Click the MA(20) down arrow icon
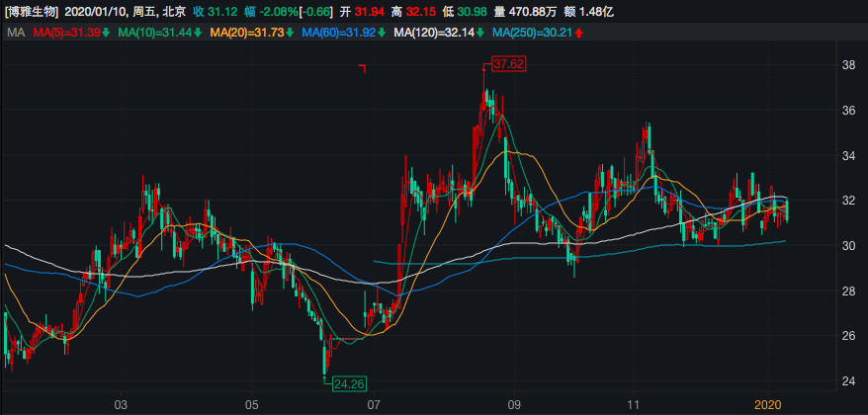The height and width of the screenshot is (415, 868). [294, 34]
